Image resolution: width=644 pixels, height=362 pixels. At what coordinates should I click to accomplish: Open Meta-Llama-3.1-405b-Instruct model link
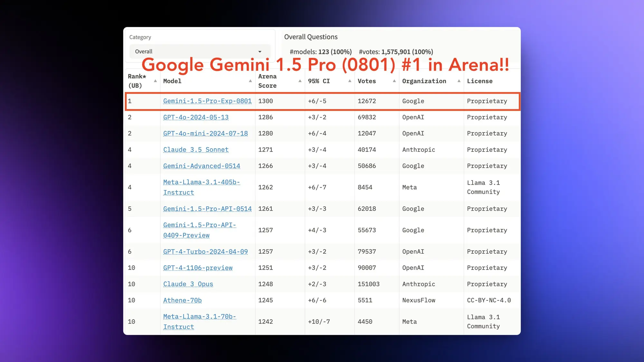[x=202, y=187]
